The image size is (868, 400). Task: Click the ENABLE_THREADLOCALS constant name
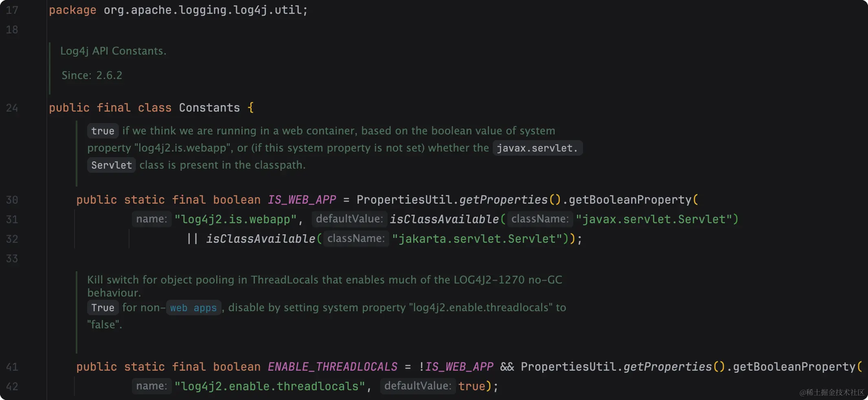pyautogui.click(x=332, y=367)
